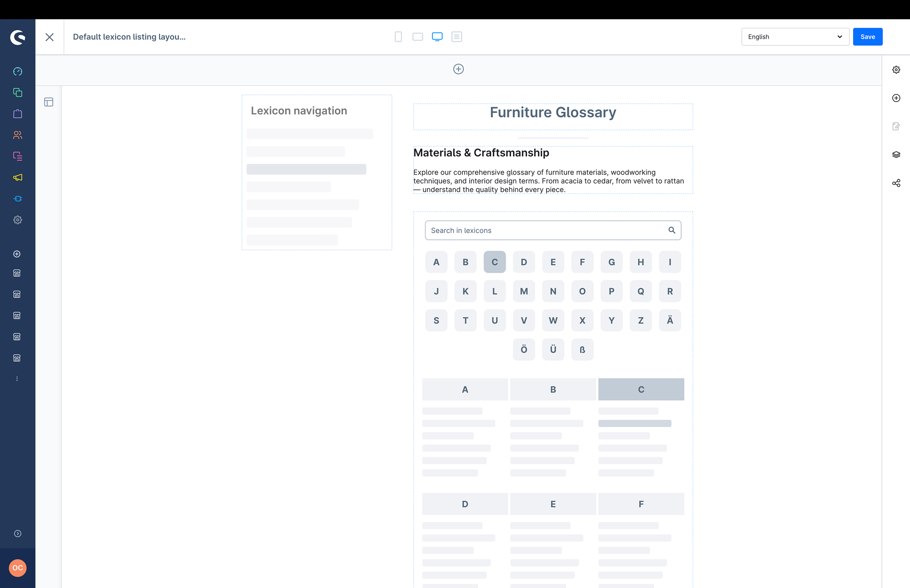Open the OC user avatar menu
Viewport: 910px width, 588px height.
pos(18,568)
